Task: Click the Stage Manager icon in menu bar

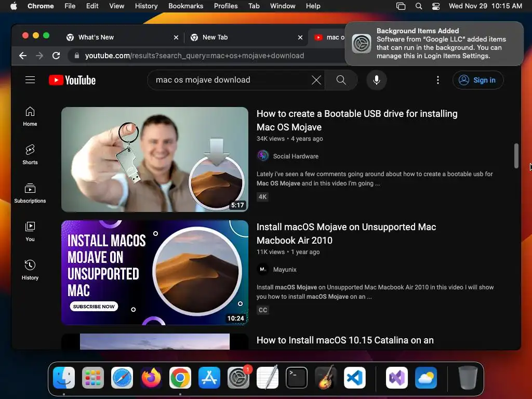Action: click(x=401, y=6)
